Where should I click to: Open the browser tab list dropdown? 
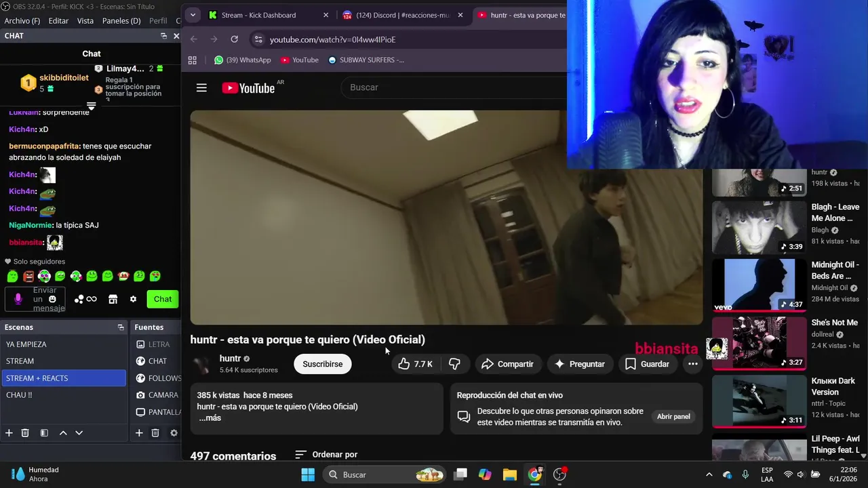pos(193,15)
